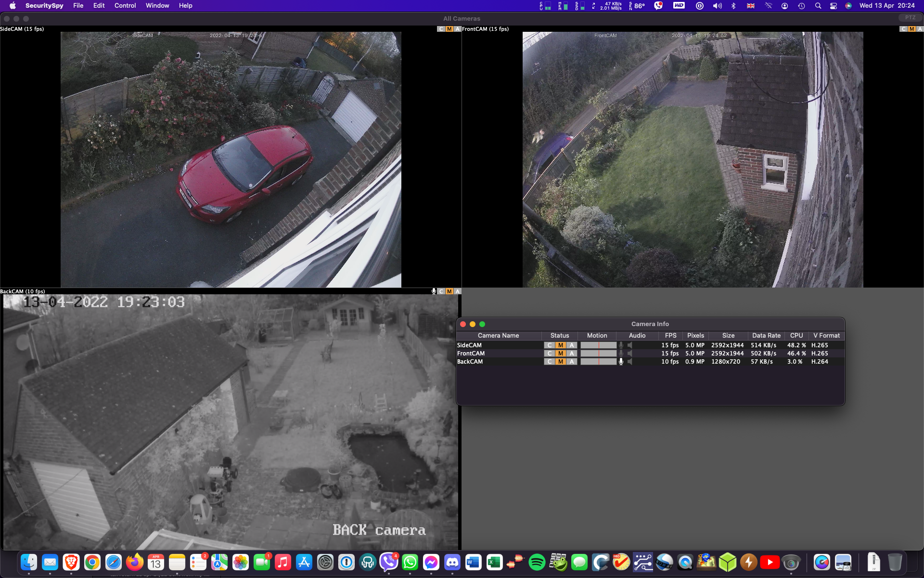Open Microsoft Excel from the Dock

[495, 562]
